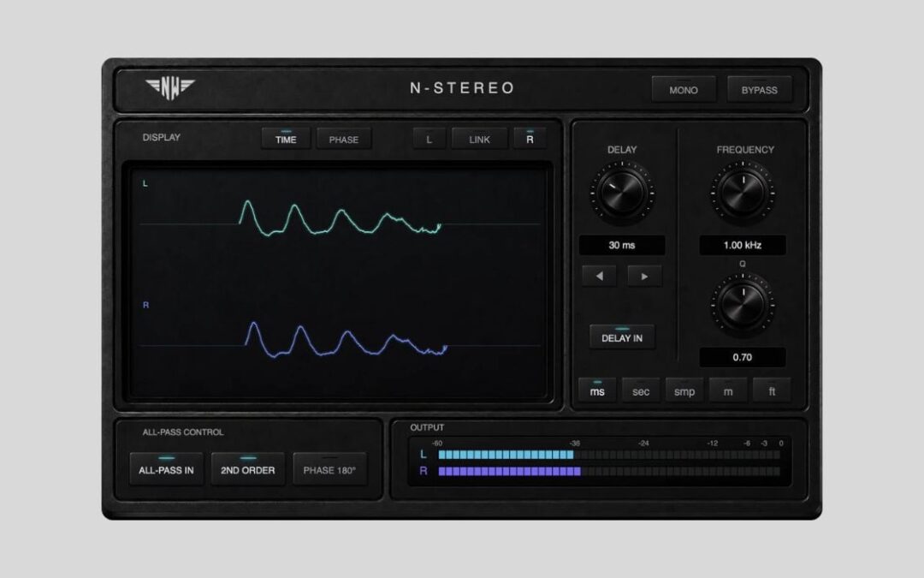Enable the BYPASS button
The image size is (924, 578).
click(x=759, y=90)
